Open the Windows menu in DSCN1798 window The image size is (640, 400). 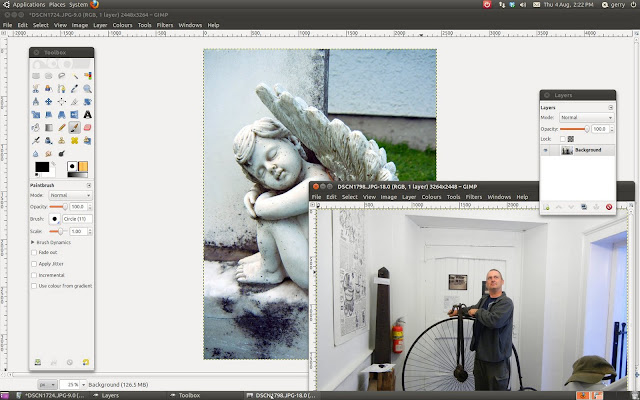pos(499,197)
